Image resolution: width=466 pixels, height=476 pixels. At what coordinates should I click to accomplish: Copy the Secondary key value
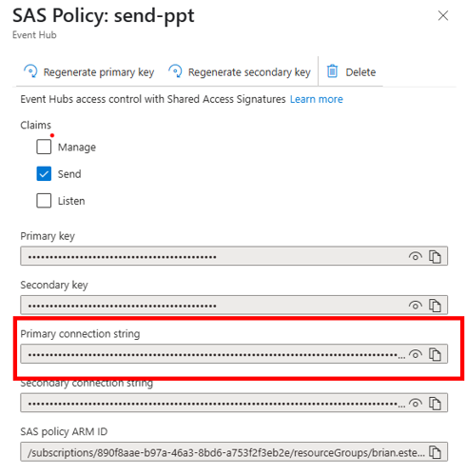click(435, 306)
